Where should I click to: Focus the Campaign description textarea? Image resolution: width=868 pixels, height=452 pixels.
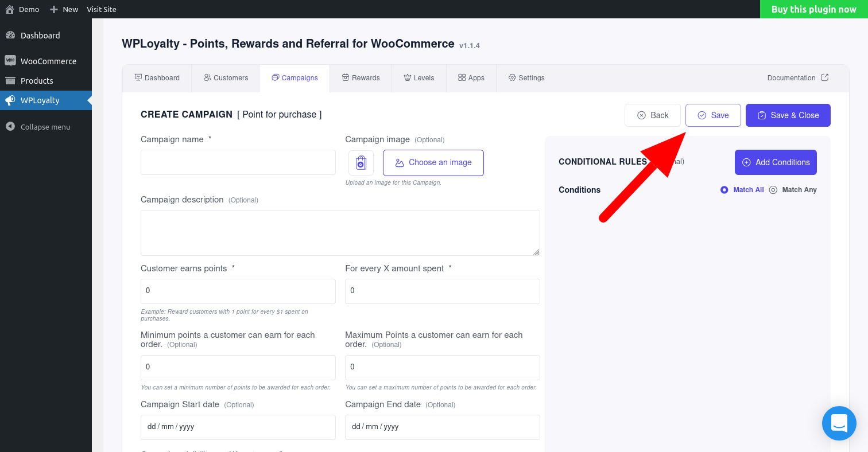point(340,233)
